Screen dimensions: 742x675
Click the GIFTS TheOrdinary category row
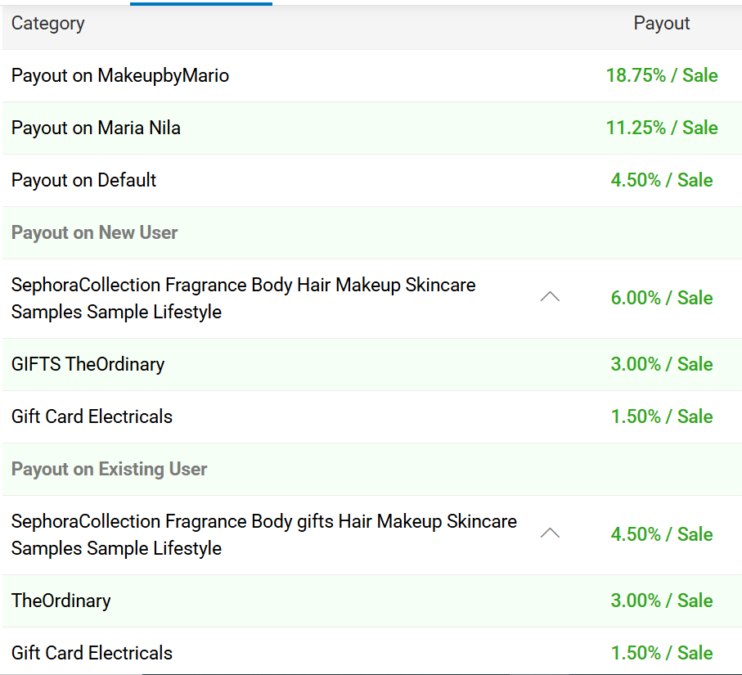[88, 364]
